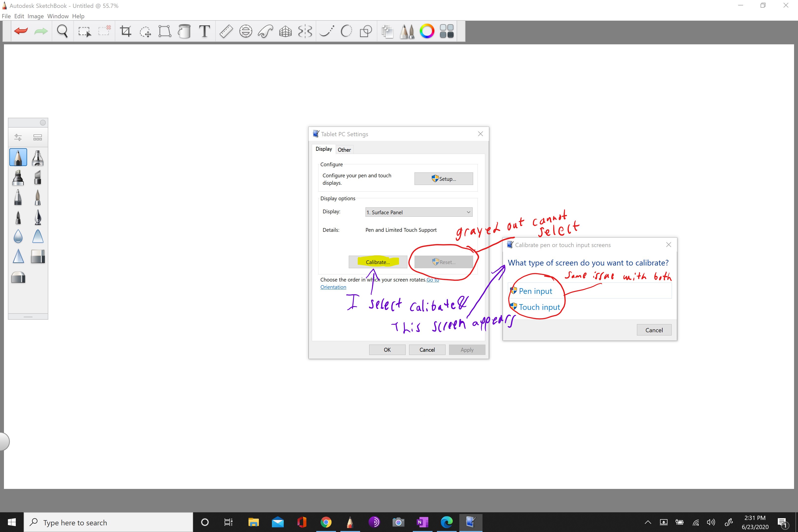This screenshot has width=798, height=532.
Task: Switch to the Other tab
Action: click(x=344, y=150)
